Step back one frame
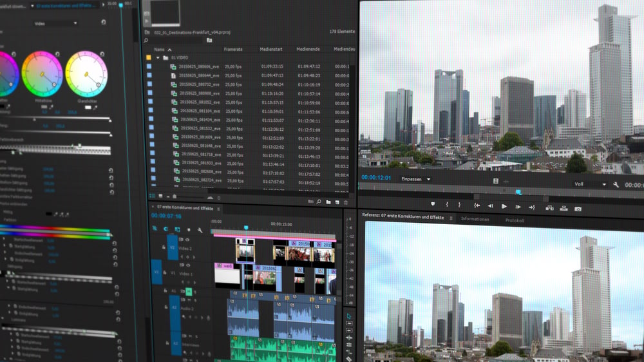Image resolution: width=644 pixels, height=362 pixels. (x=490, y=206)
